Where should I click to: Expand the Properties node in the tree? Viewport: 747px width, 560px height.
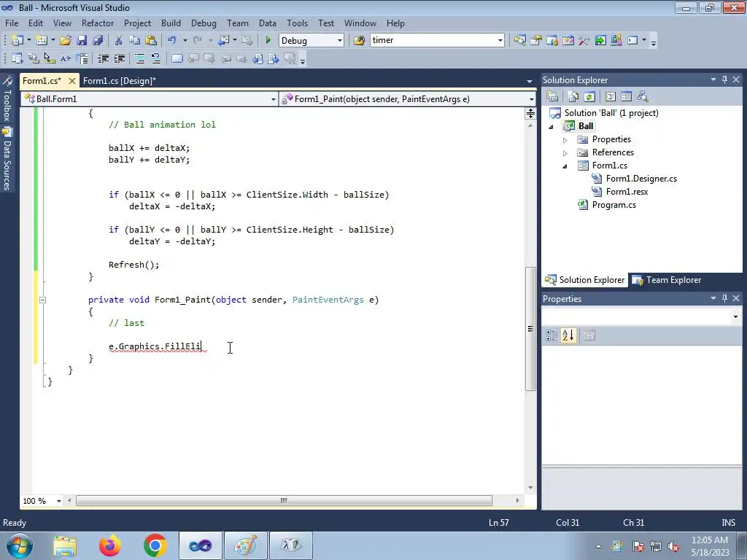(565, 140)
